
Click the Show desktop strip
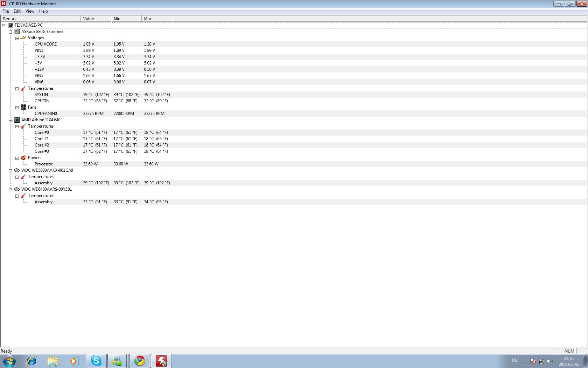pyautogui.click(x=585, y=361)
